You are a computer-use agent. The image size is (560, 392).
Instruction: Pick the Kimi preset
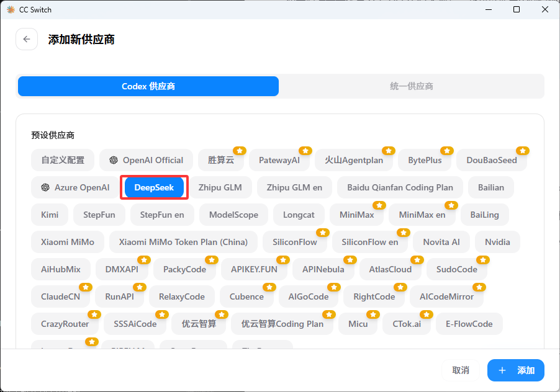point(50,215)
